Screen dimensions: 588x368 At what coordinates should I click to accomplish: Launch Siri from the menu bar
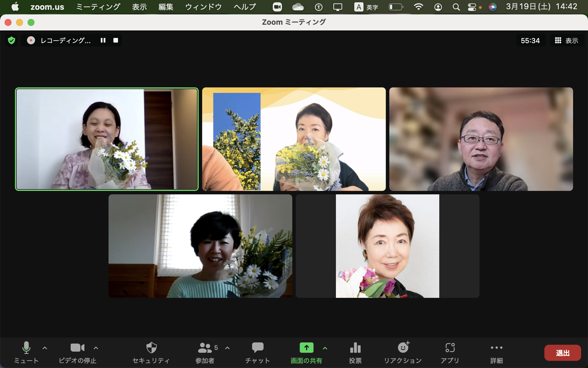493,7
